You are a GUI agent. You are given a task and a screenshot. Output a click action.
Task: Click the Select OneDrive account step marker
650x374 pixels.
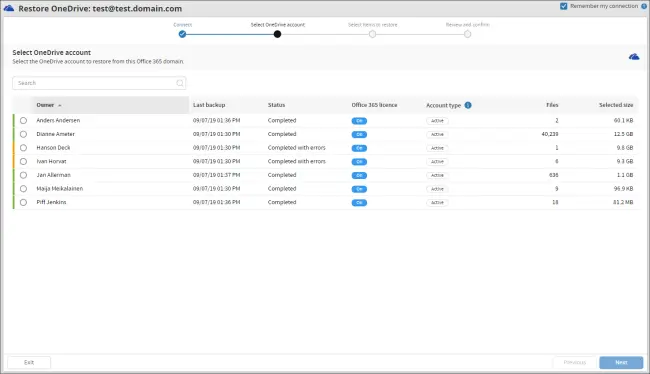click(x=277, y=34)
